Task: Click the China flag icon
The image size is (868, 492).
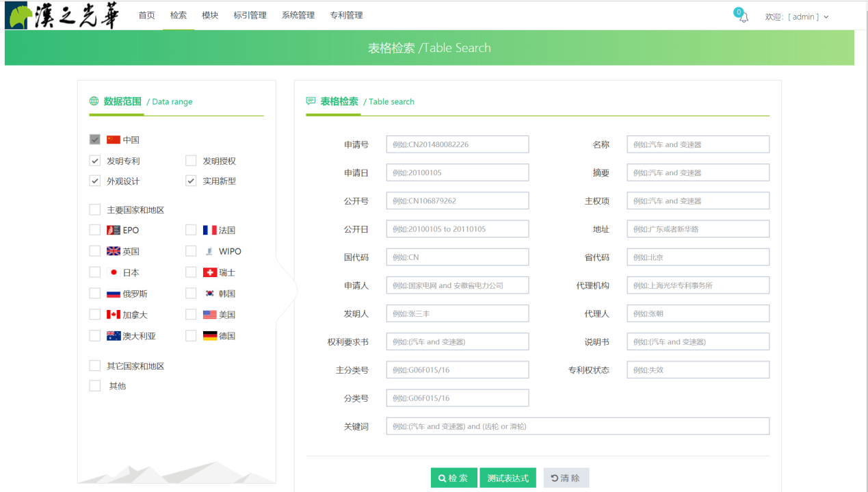Action: (x=114, y=140)
